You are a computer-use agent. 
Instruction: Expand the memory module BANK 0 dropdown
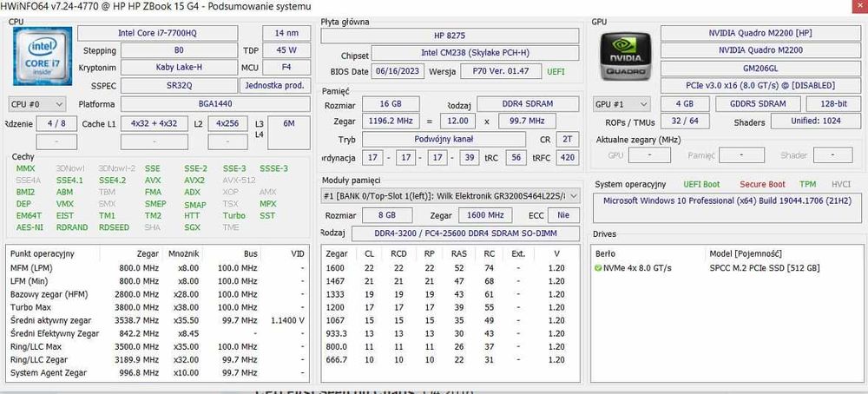450,195
